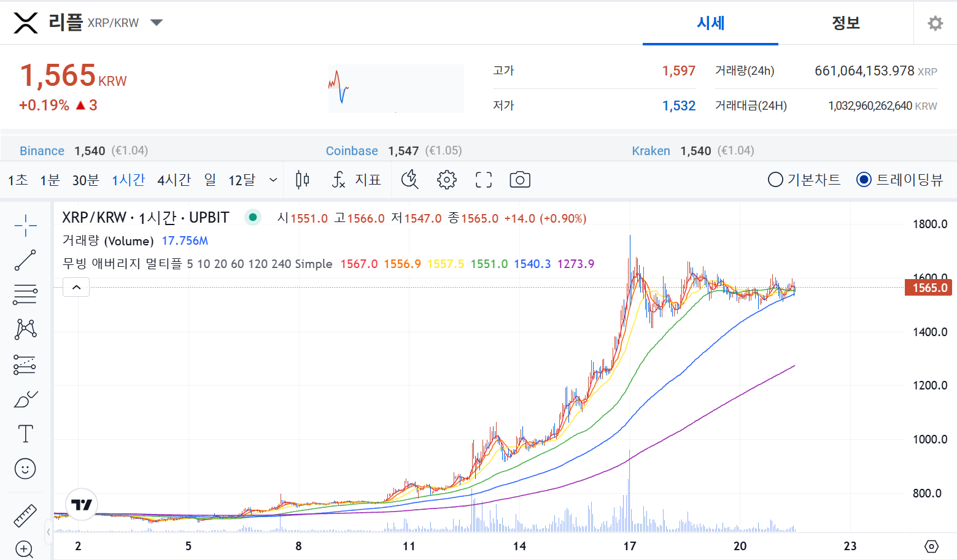Select the crosshair cursor tool
Image resolution: width=957 pixels, height=560 pixels.
(x=26, y=226)
